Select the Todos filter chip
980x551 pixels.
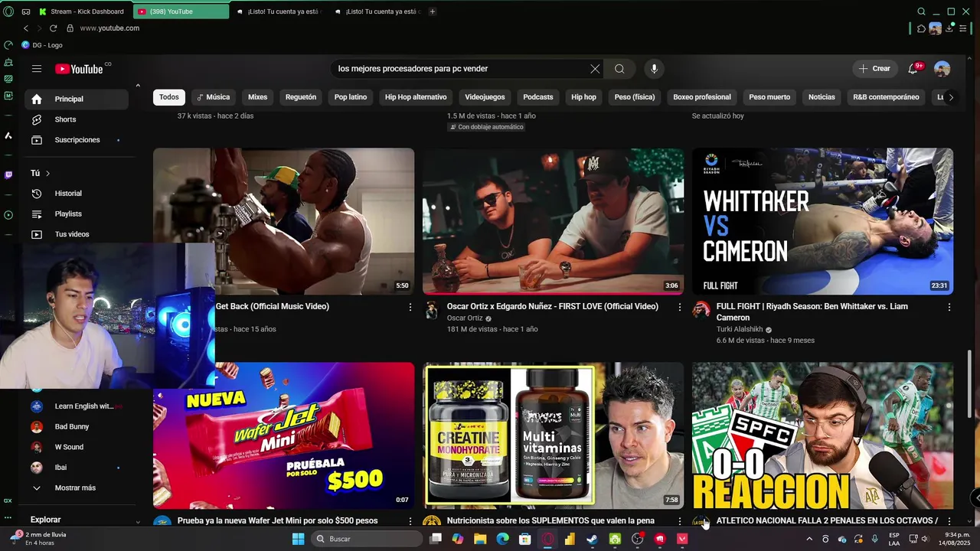[169, 97]
